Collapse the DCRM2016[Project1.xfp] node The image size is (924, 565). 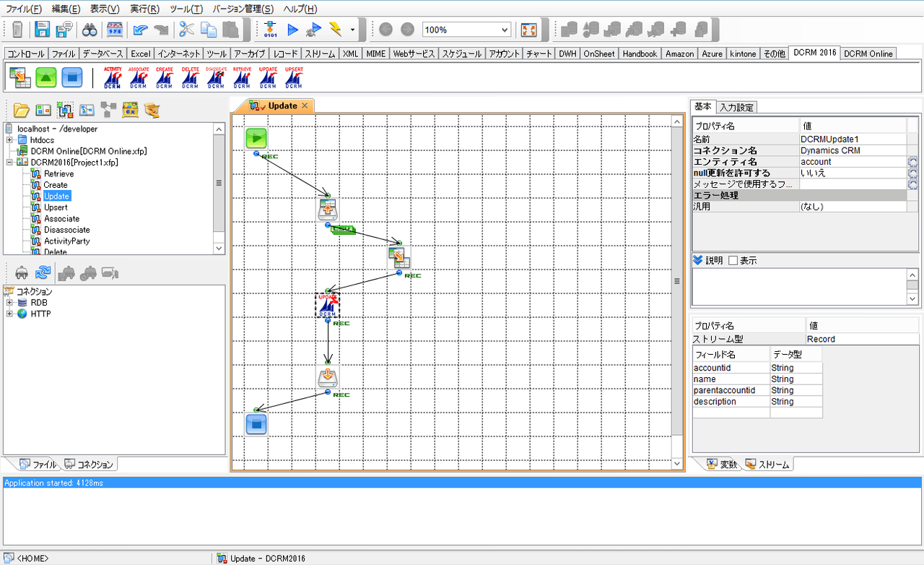[9, 163]
